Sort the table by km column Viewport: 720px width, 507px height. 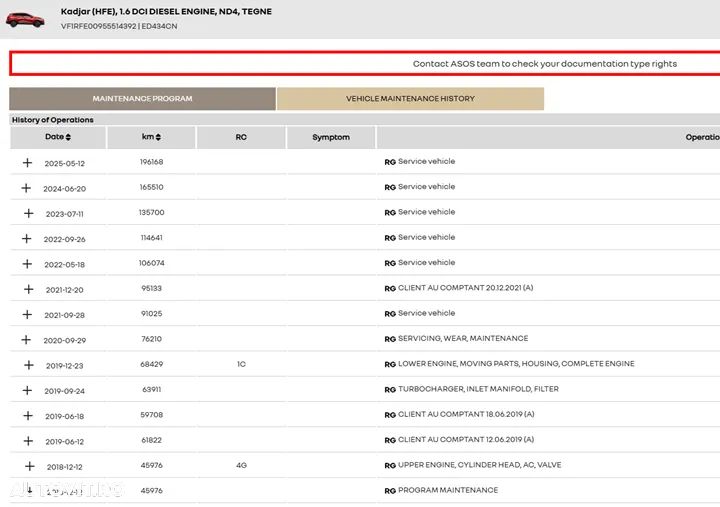point(151,137)
